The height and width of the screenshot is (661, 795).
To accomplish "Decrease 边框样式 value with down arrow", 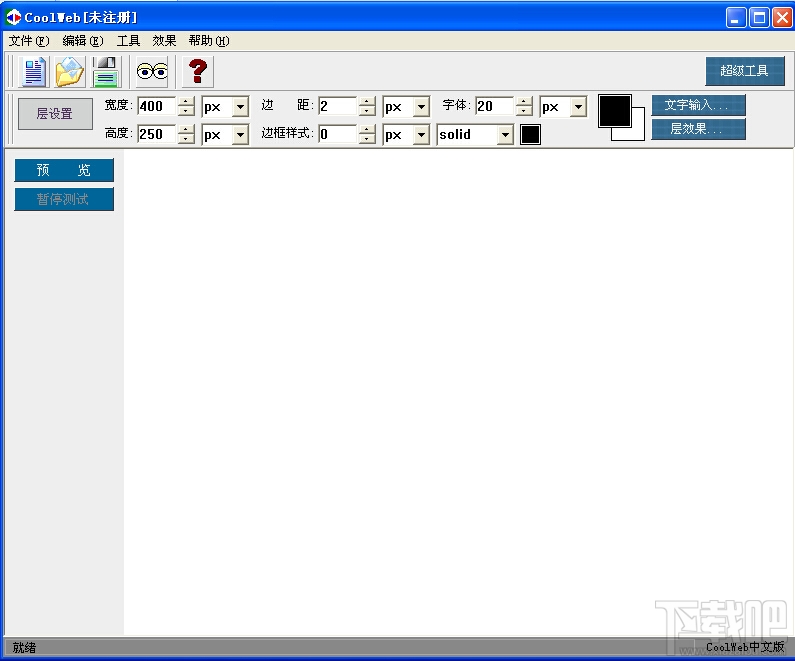I will [x=367, y=139].
